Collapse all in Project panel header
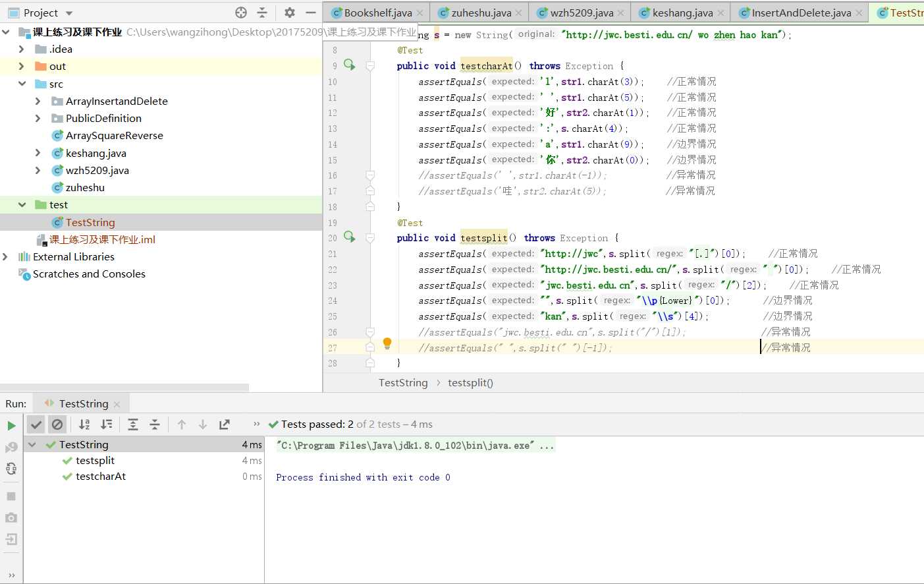This screenshot has width=924, height=584. [x=262, y=13]
